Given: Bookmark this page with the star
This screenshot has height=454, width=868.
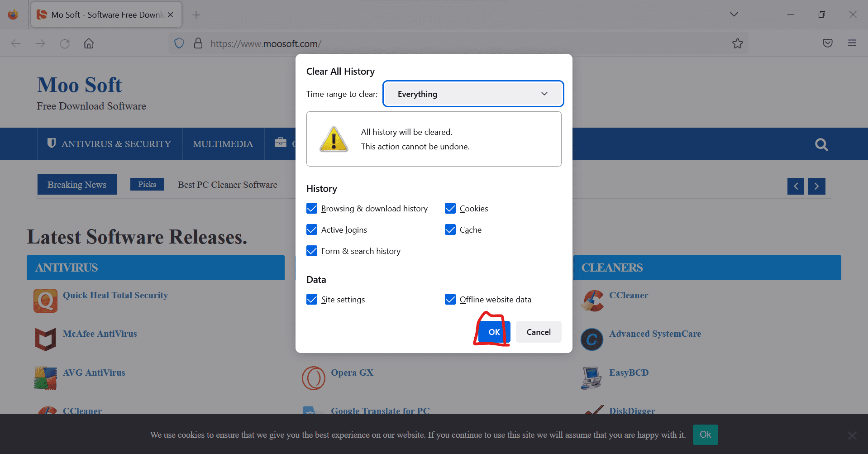Looking at the screenshot, I should click(738, 43).
